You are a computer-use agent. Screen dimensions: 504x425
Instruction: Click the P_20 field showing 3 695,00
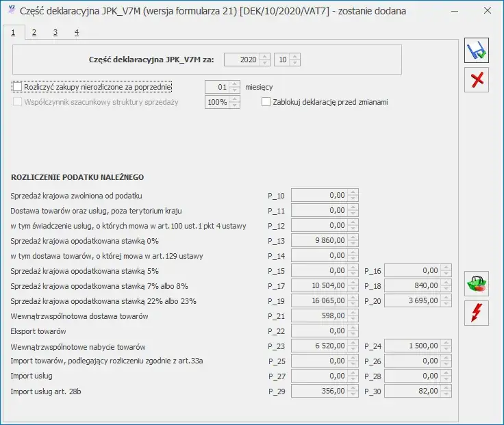(x=412, y=300)
